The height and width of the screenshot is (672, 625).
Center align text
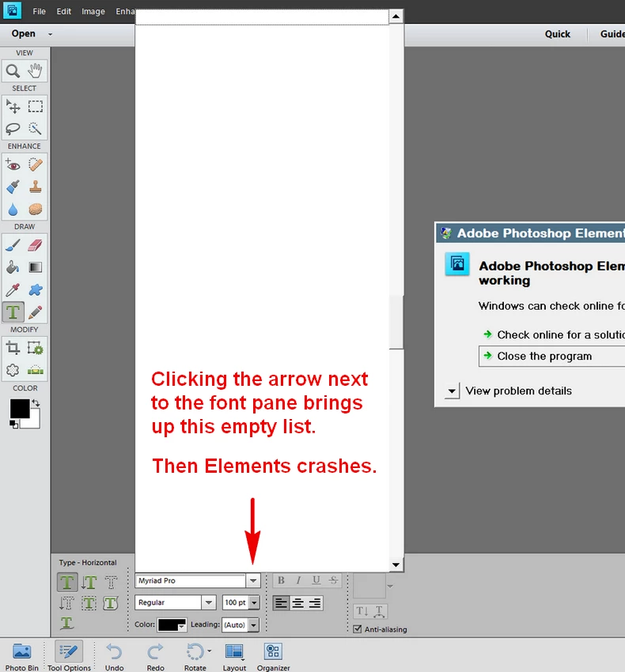point(297,603)
